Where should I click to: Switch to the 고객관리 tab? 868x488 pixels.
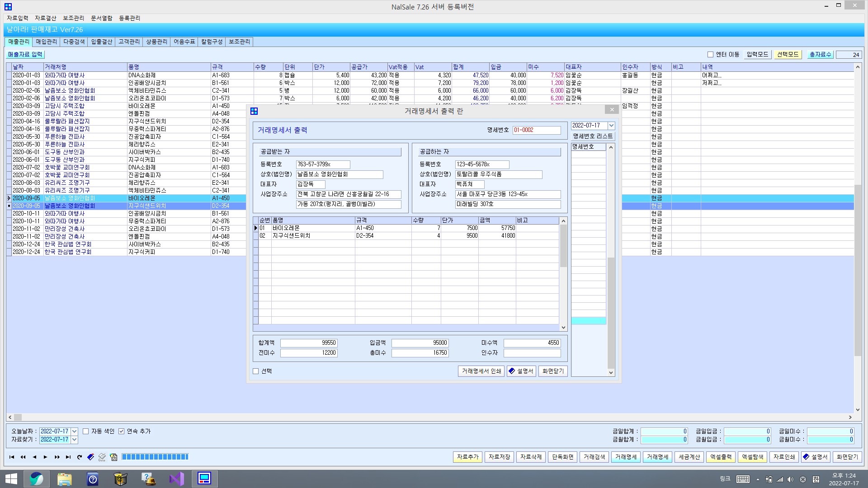tap(129, 42)
